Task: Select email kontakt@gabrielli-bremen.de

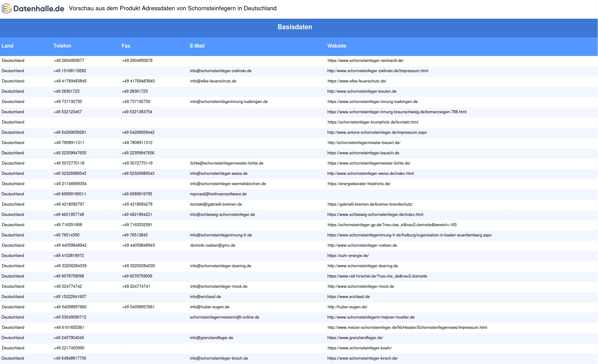Action: pyautogui.click(x=216, y=204)
